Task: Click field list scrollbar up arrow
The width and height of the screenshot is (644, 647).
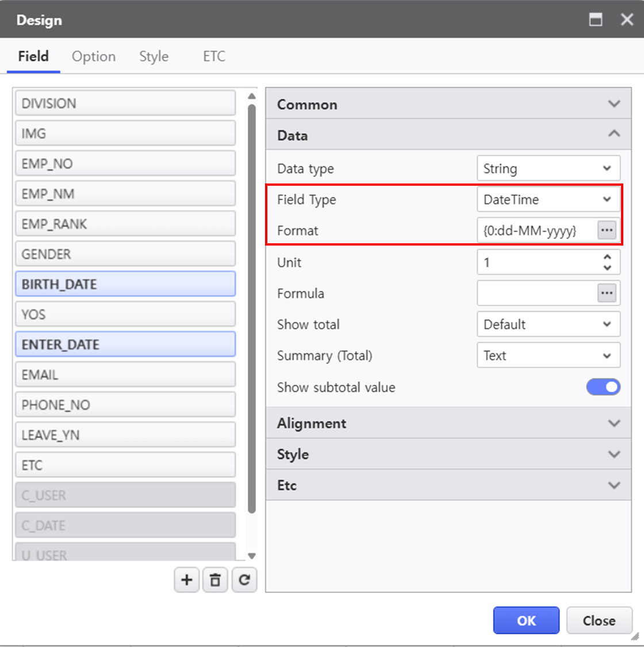Action: (x=252, y=96)
